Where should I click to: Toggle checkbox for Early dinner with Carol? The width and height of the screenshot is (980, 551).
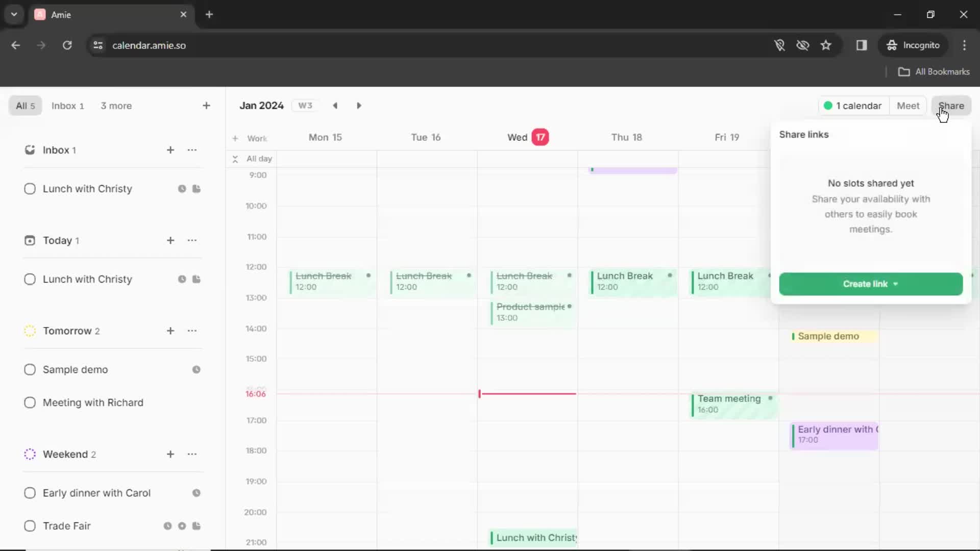point(30,492)
